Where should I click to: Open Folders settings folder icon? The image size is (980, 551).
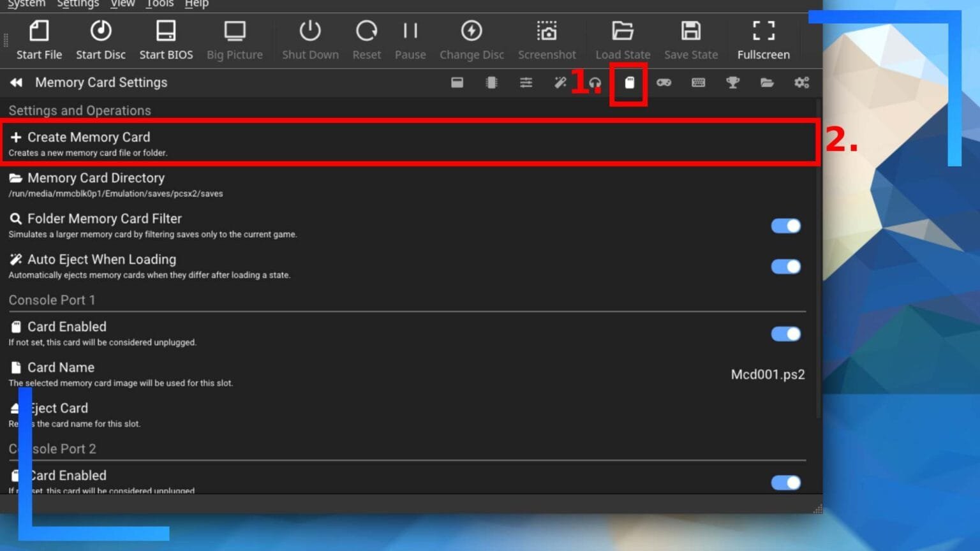(767, 82)
